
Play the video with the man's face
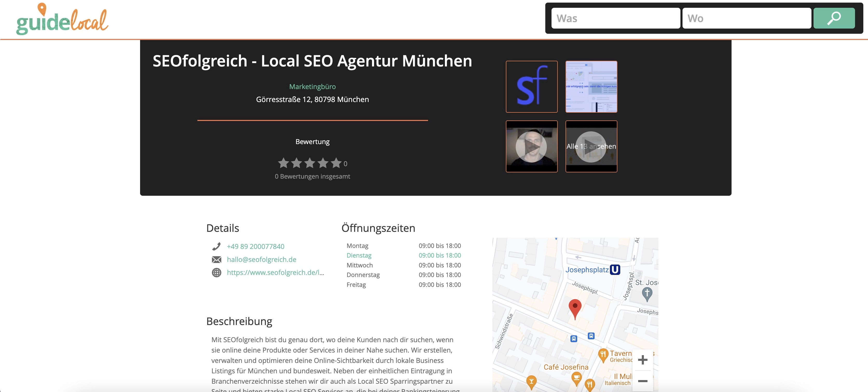(532, 146)
